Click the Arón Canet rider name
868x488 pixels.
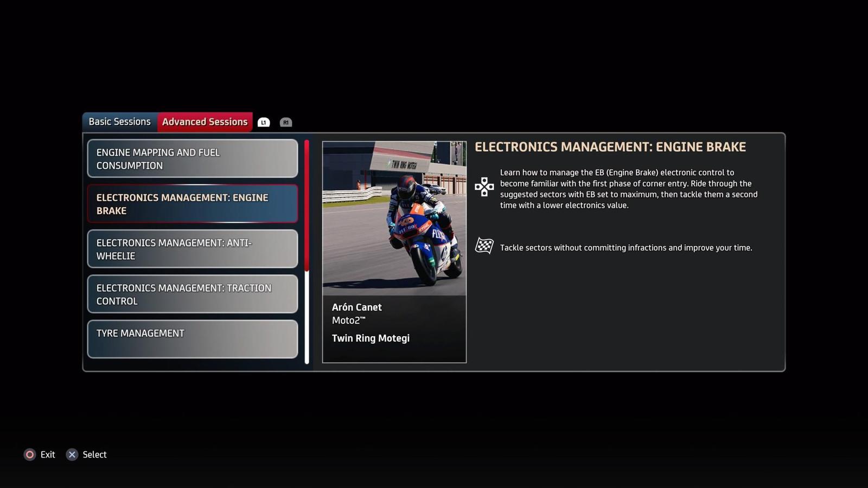[356, 307]
